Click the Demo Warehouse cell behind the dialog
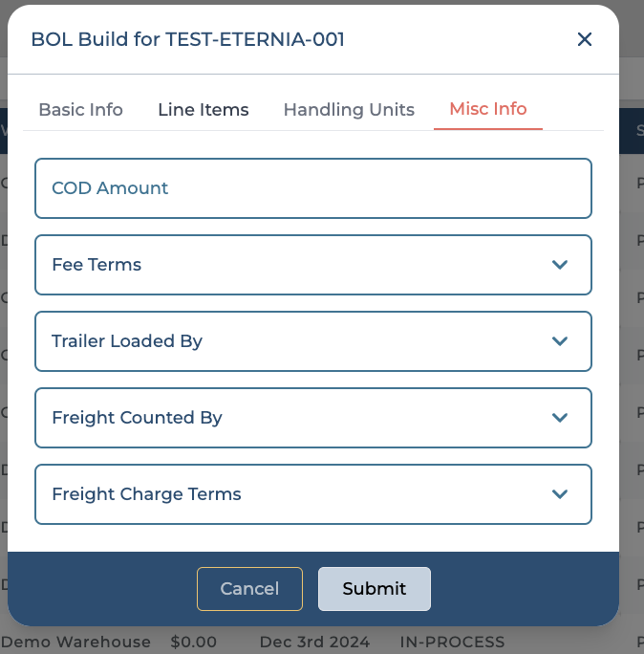Screen dimensions: 644x654 [76, 643]
